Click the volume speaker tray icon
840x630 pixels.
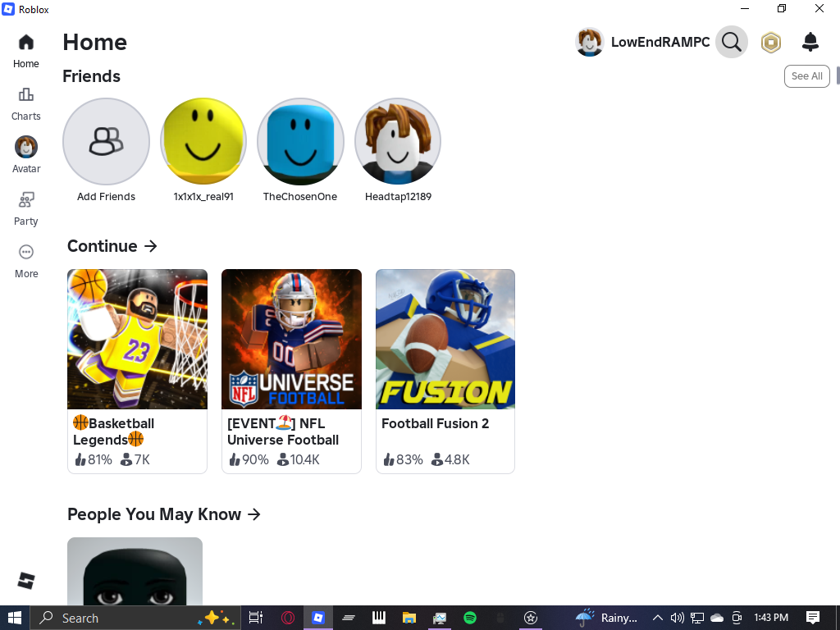[x=677, y=618]
